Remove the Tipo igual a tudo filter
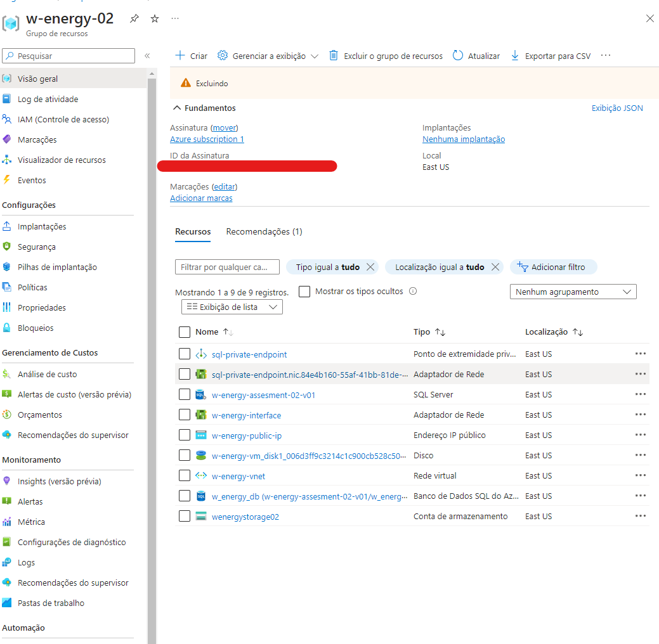659x644 pixels. point(370,267)
